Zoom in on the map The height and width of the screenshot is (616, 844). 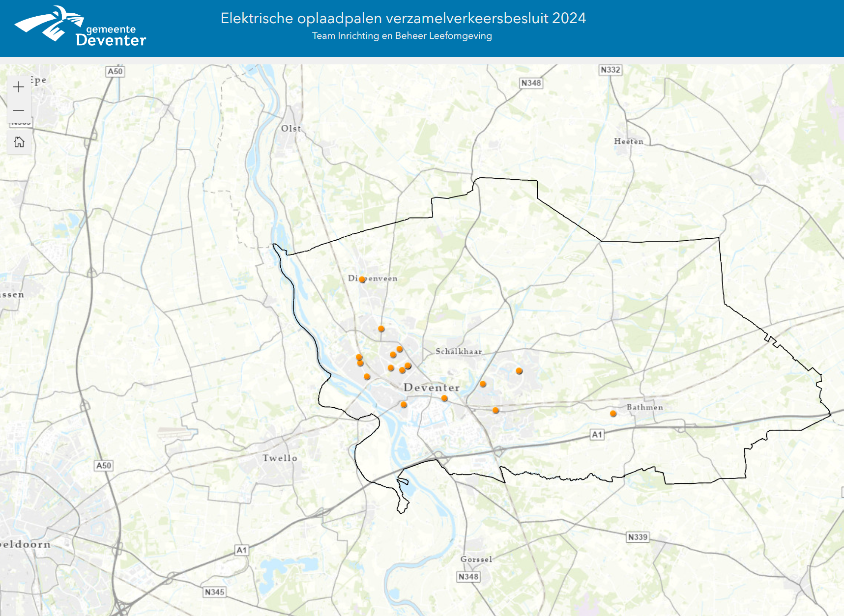pyautogui.click(x=19, y=87)
